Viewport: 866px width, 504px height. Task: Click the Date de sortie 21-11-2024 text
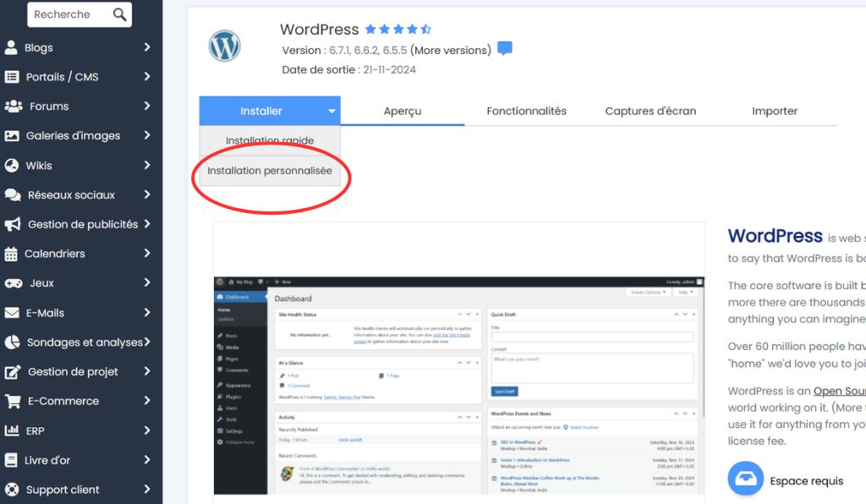click(348, 69)
